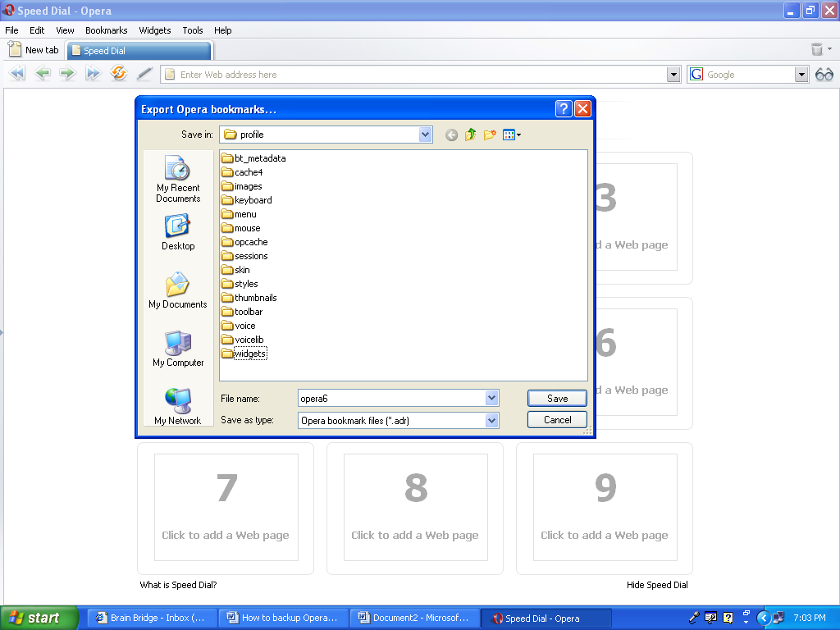840x630 pixels.
Task: Click Speed Dial slot 8
Action: (x=415, y=508)
